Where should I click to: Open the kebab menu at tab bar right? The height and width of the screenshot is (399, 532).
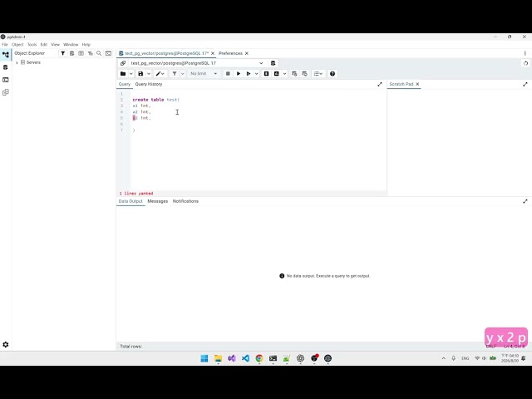(x=525, y=53)
